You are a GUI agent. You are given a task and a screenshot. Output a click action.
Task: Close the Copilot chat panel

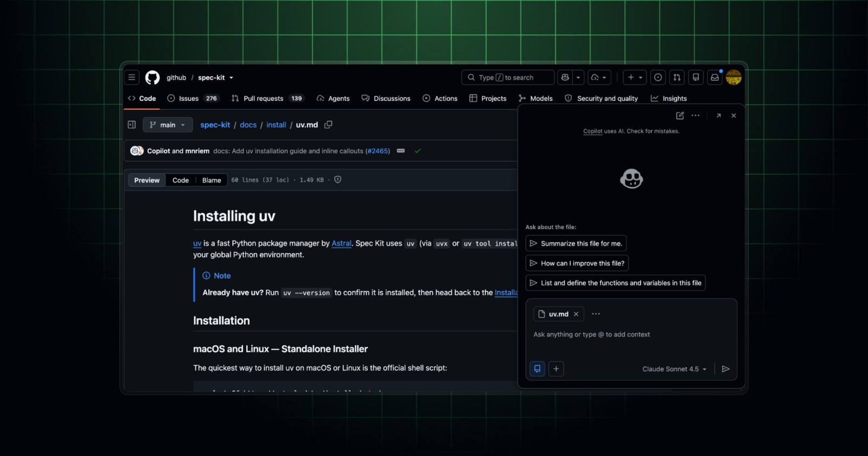click(x=733, y=116)
